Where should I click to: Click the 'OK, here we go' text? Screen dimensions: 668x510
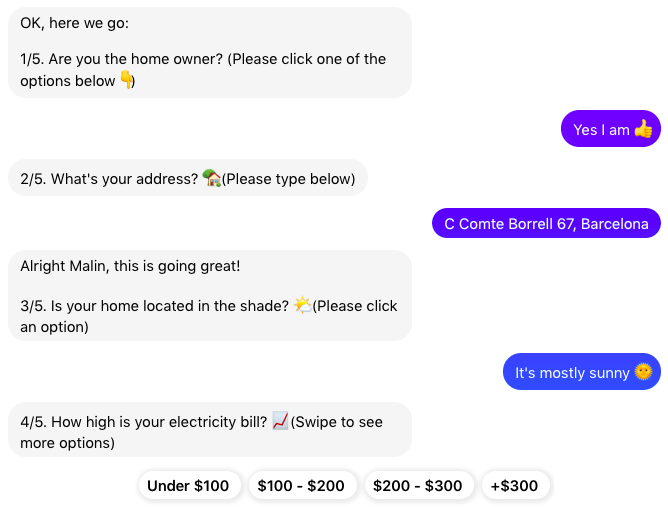75,23
